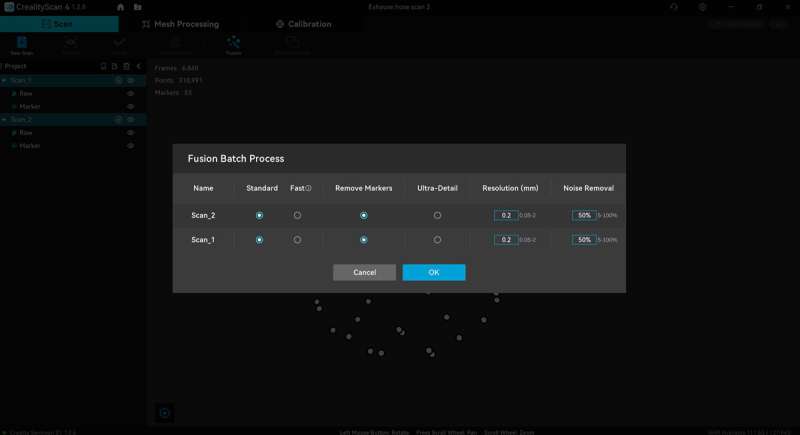The height and width of the screenshot is (435, 800).
Task: Click the New Scan toolbar icon
Action: click(21, 44)
